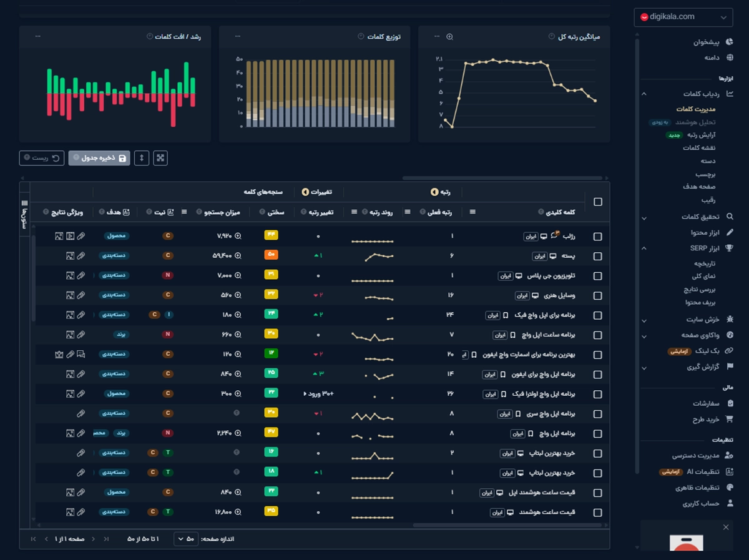Click the row height toggle icon
The image size is (749, 560).
[142, 158]
